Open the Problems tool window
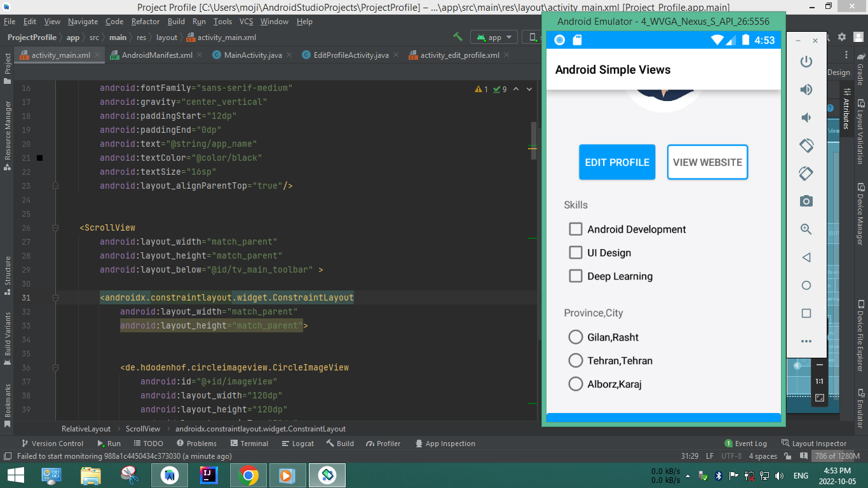868x488 pixels. [x=196, y=444]
